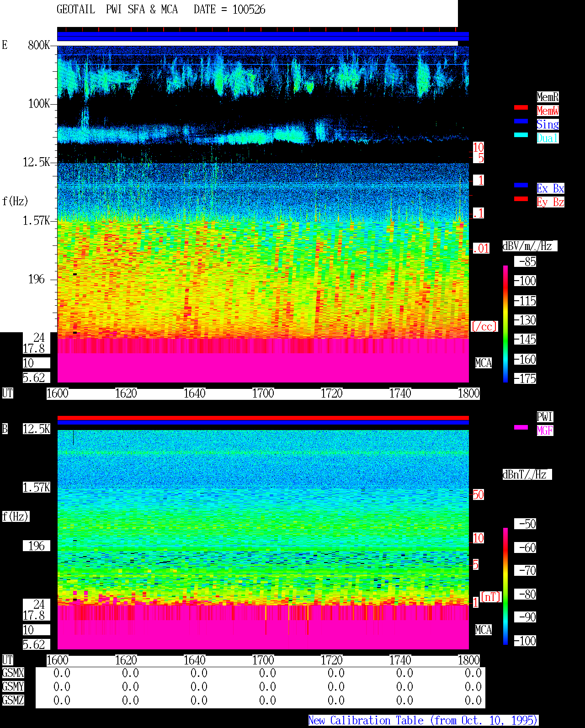Click the cyan Dual legend swatch

point(521,135)
